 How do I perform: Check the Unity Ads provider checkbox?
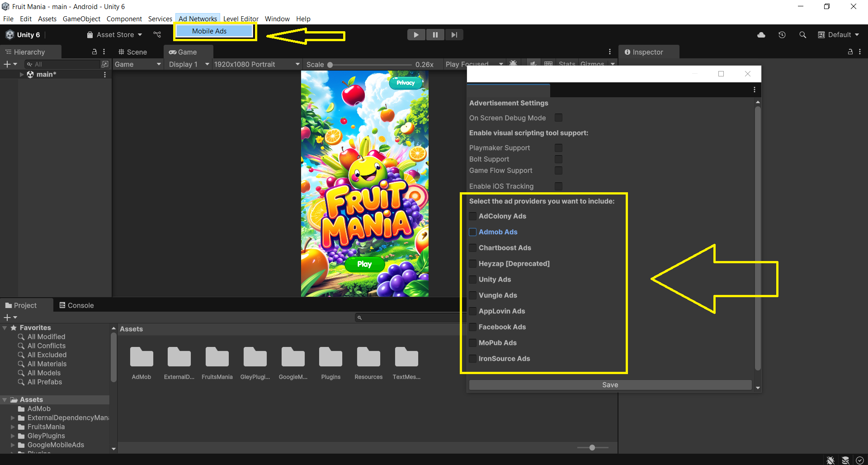473,280
